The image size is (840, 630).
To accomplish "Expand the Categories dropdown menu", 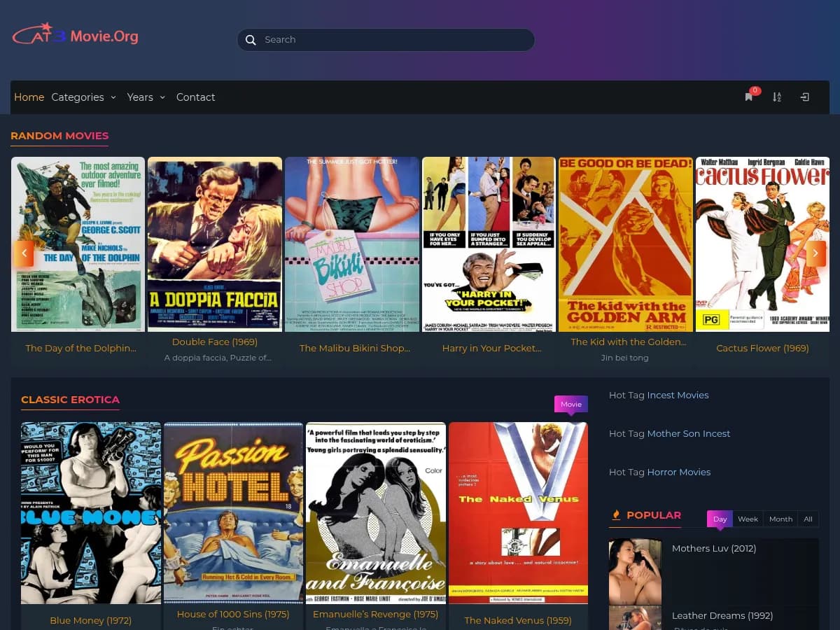I will [x=83, y=97].
